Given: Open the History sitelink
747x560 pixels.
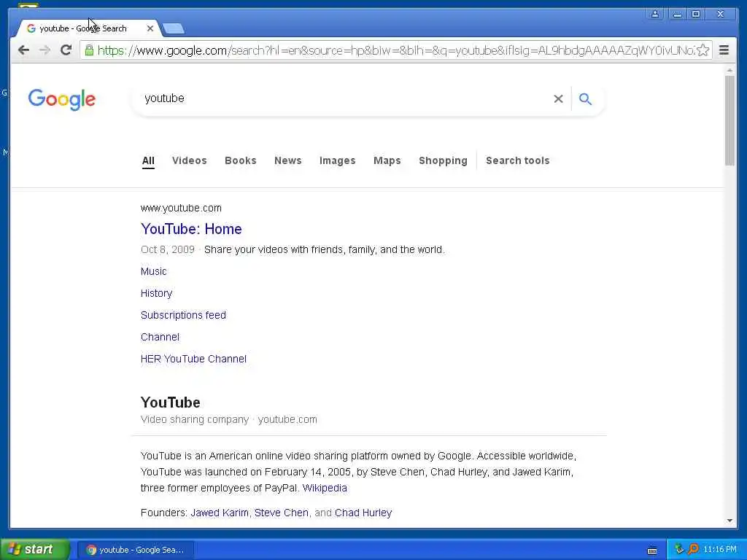Looking at the screenshot, I should (x=156, y=293).
